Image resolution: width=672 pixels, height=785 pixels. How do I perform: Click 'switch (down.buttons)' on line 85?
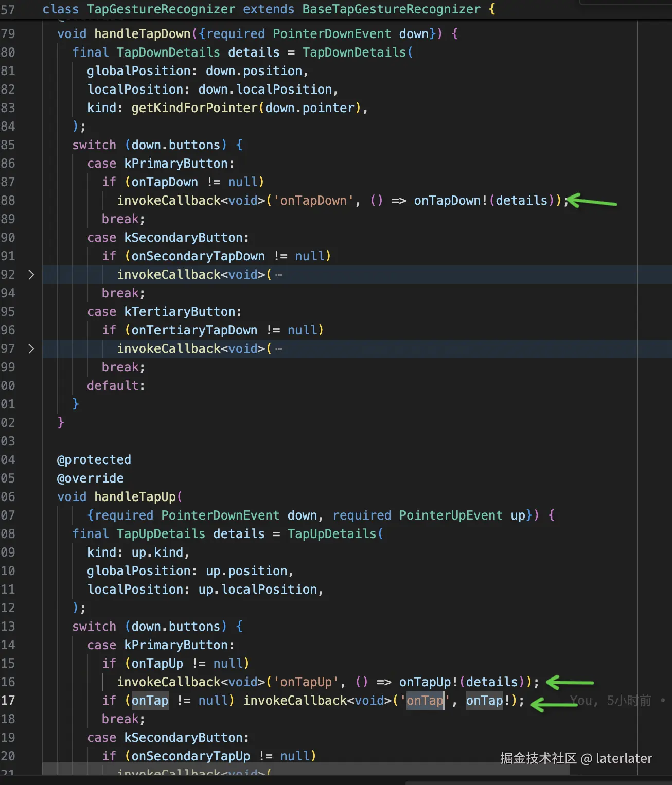[x=149, y=145]
